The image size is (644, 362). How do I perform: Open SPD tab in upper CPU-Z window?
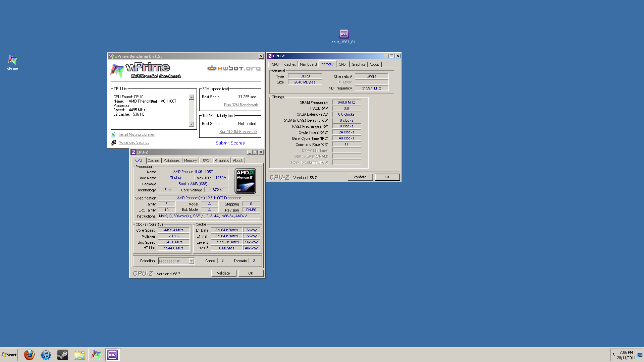(342, 64)
